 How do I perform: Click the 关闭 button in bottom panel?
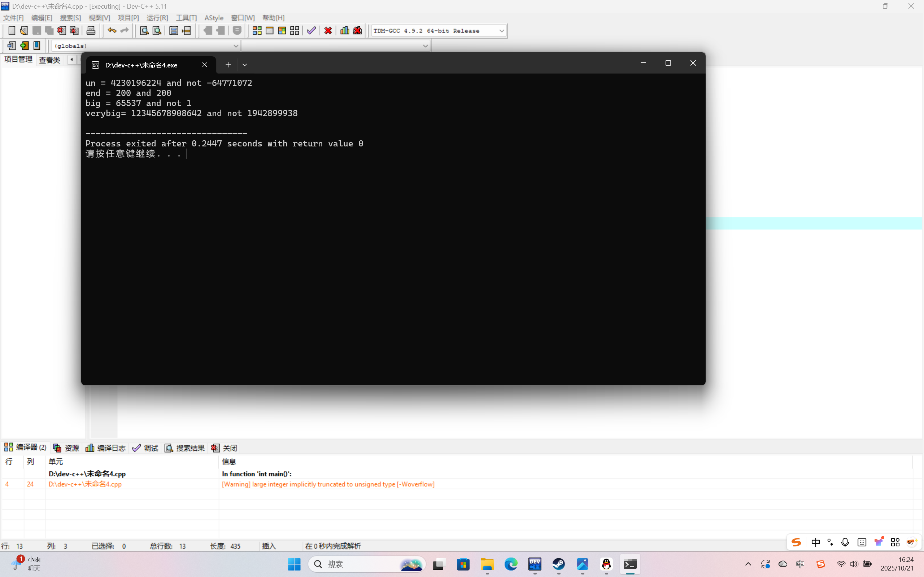(225, 448)
